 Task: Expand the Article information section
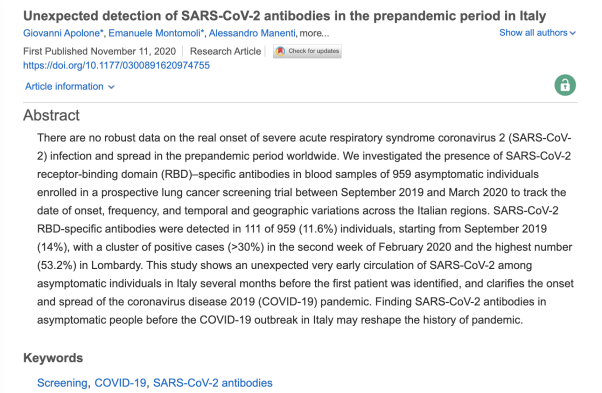click(70, 86)
